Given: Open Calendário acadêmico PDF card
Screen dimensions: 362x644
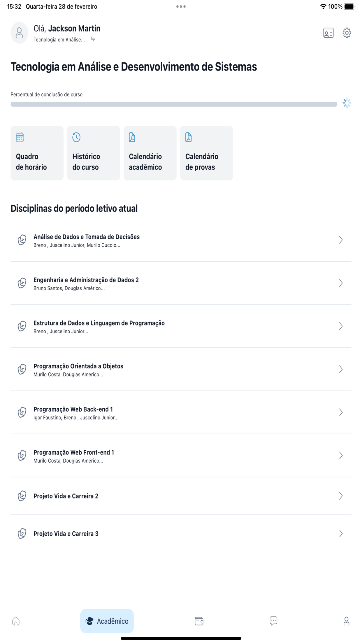Looking at the screenshot, I should (x=150, y=153).
